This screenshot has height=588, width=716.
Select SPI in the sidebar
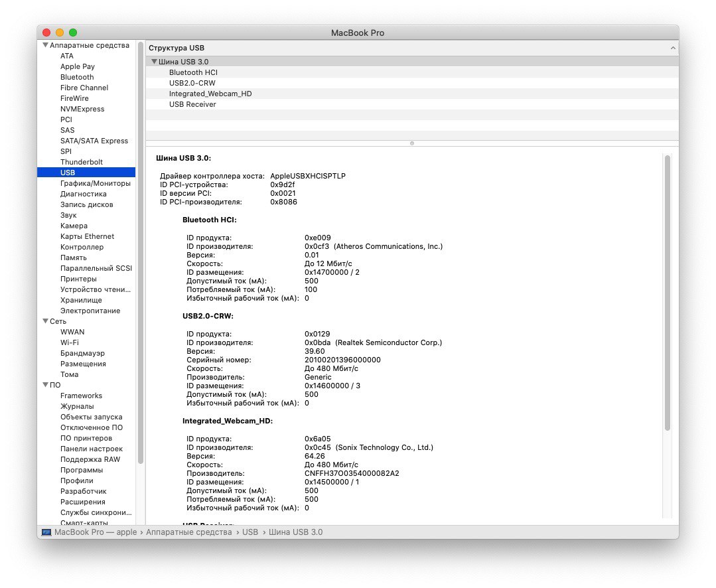tap(66, 151)
